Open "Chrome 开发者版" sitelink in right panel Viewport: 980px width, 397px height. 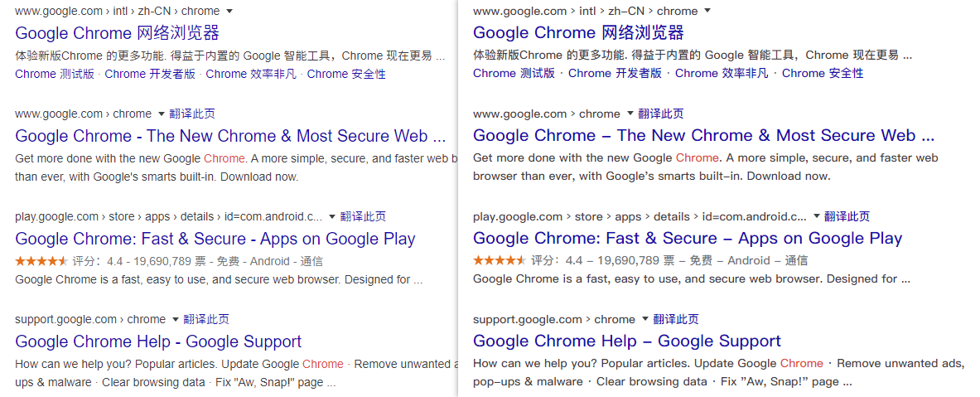coord(615,73)
